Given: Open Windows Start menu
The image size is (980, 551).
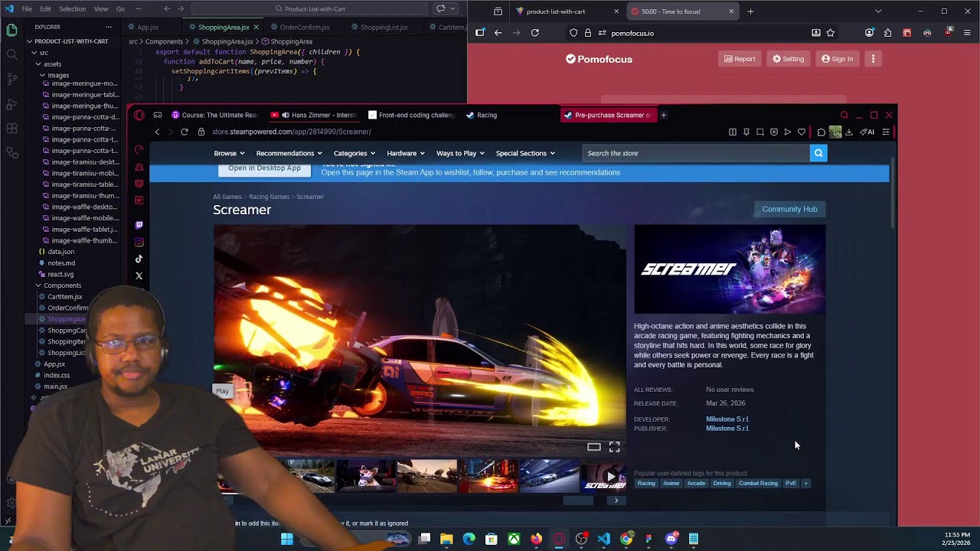Looking at the screenshot, I should (286, 539).
